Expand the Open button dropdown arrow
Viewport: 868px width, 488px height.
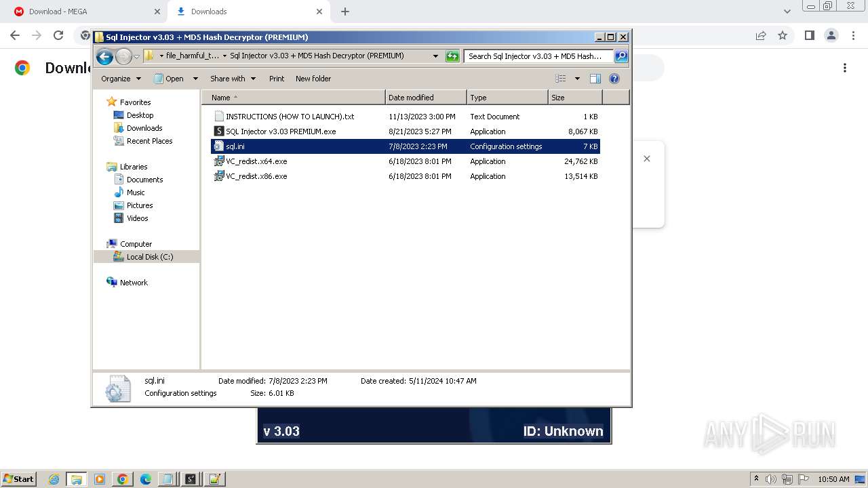195,79
